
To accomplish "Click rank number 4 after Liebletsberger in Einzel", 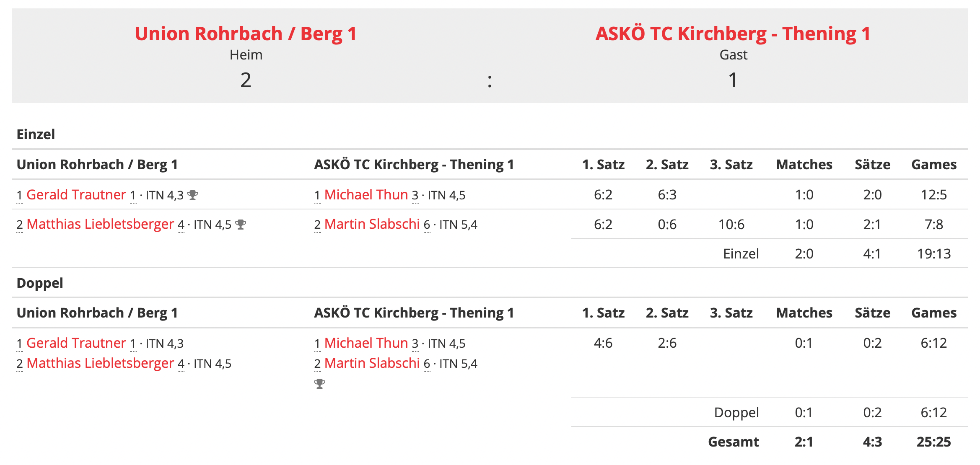I will [181, 225].
